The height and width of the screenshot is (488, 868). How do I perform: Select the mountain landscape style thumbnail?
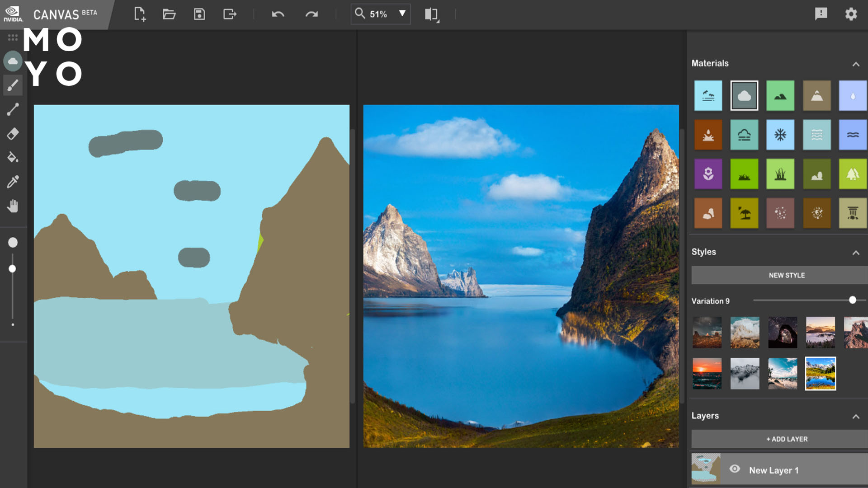click(x=821, y=373)
